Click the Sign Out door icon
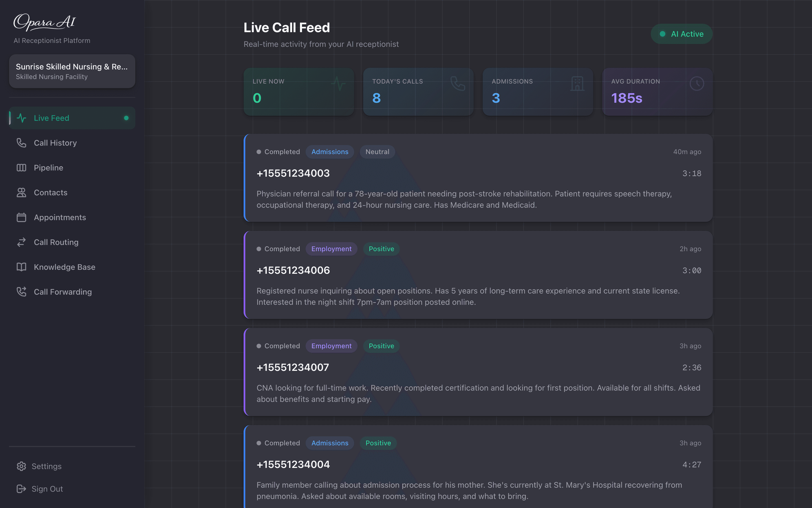Screen dimensions: 812x508 click(21, 489)
